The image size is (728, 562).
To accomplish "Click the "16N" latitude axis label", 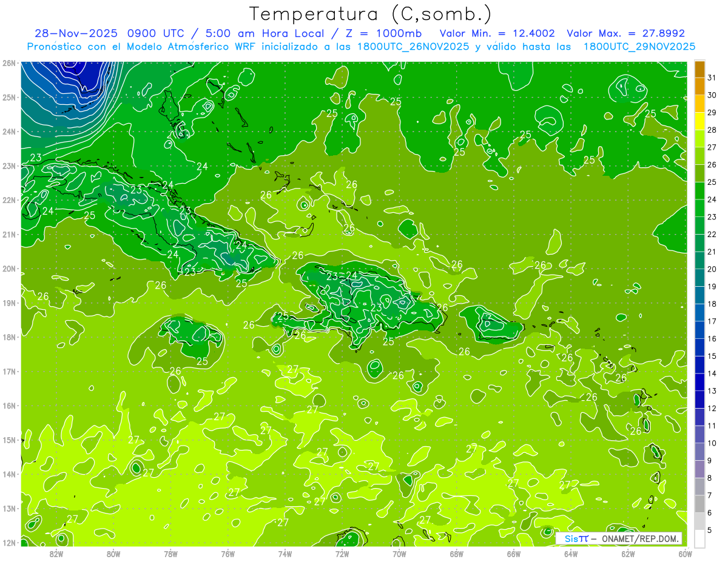I will coord(9,406).
